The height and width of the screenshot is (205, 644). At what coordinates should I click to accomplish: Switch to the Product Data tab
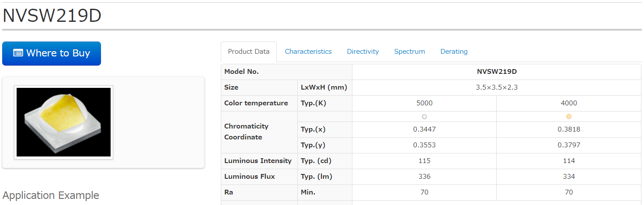pos(249,52)
